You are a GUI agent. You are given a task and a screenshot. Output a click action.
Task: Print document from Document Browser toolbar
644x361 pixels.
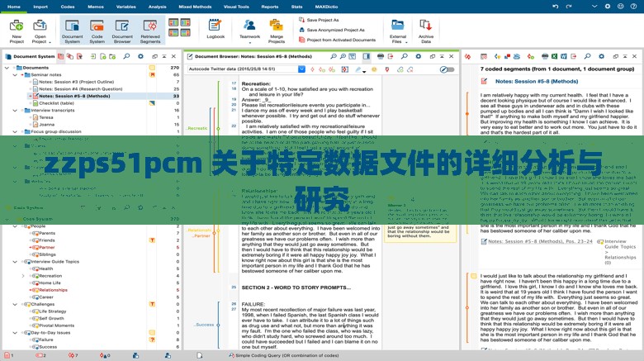click(381, 56)
